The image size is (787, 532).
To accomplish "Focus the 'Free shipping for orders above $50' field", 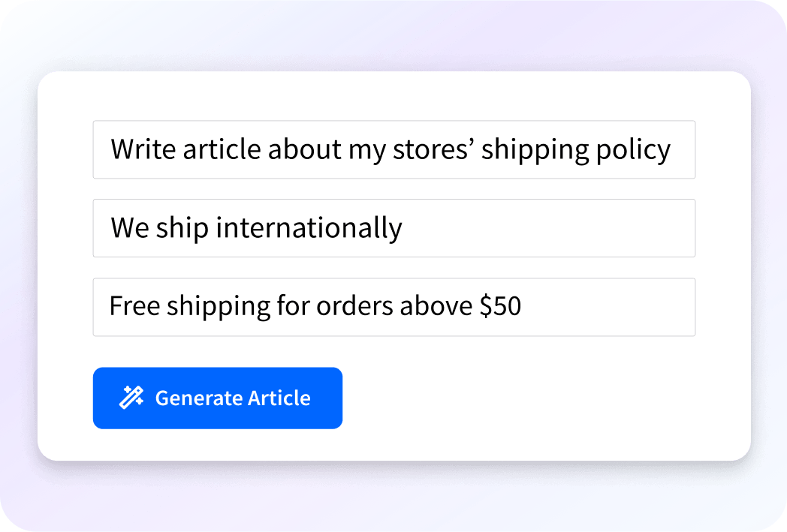I will tap(393, 306).
